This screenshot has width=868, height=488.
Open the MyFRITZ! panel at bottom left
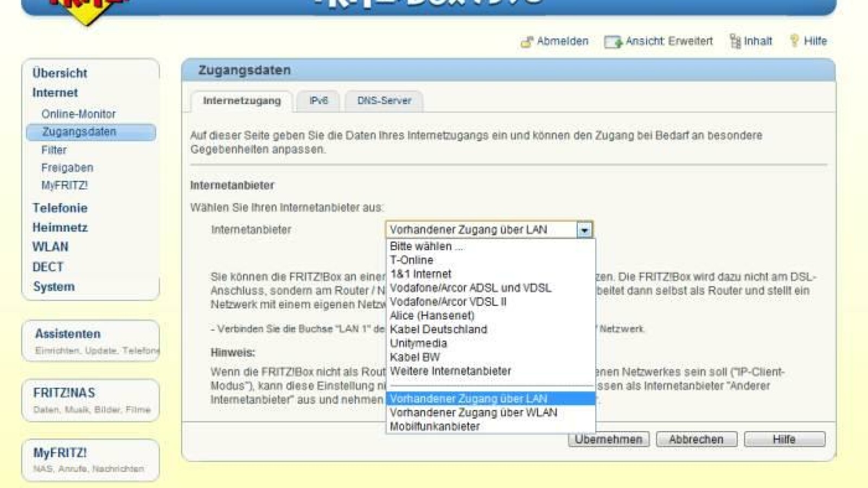tap(91, 460)
